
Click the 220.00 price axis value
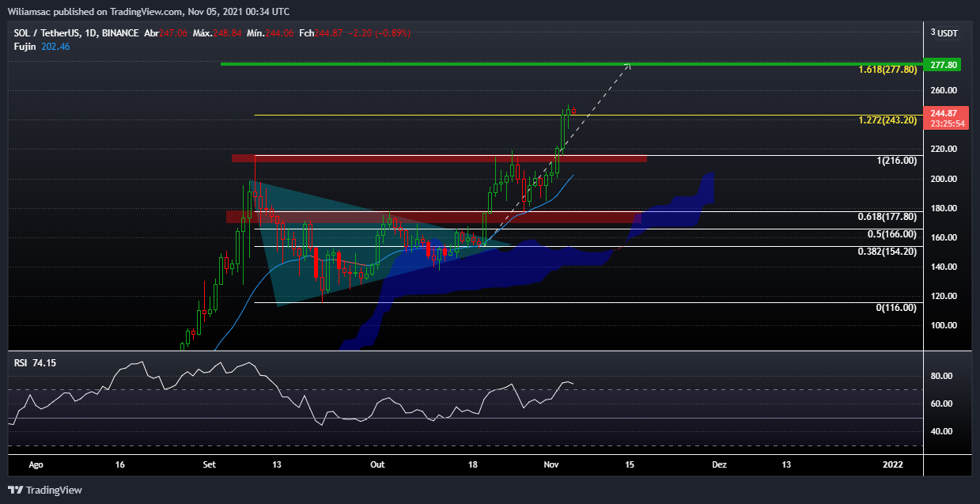[944, 149]
